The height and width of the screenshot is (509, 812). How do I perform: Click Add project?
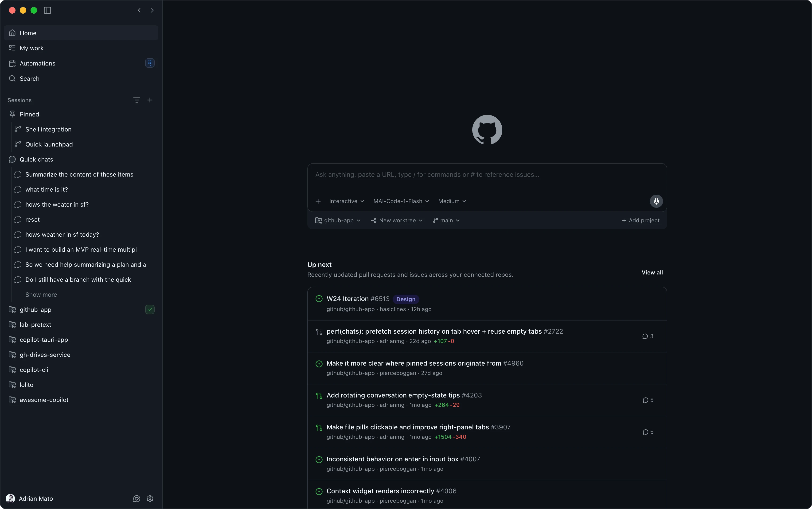[x=640, y=220]
